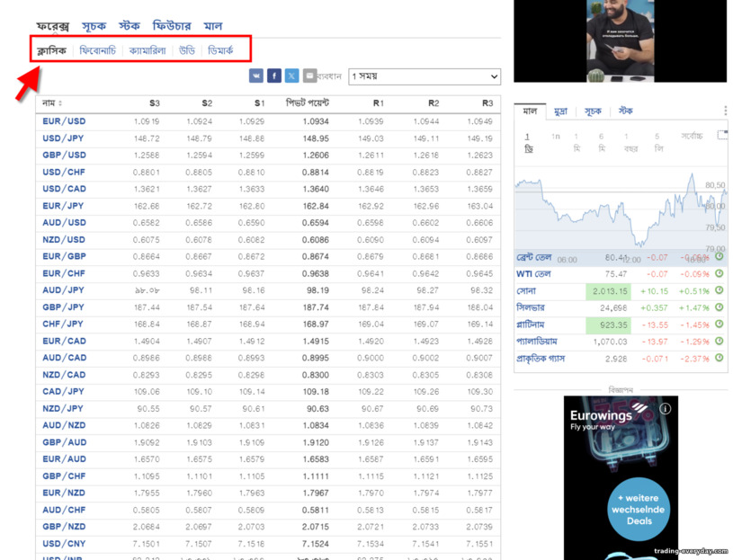Screen dimensions: 733x560
Task: Play the video thumbnail at top right
Action: 620,41
